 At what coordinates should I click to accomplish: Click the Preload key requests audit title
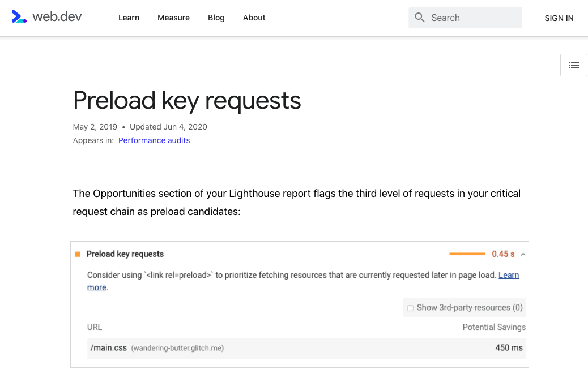pos(125,254)
